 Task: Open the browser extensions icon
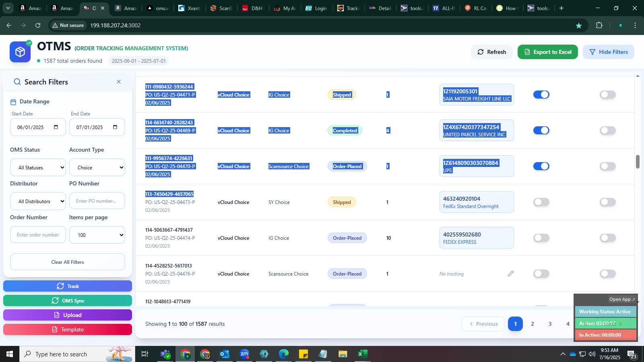599,25
